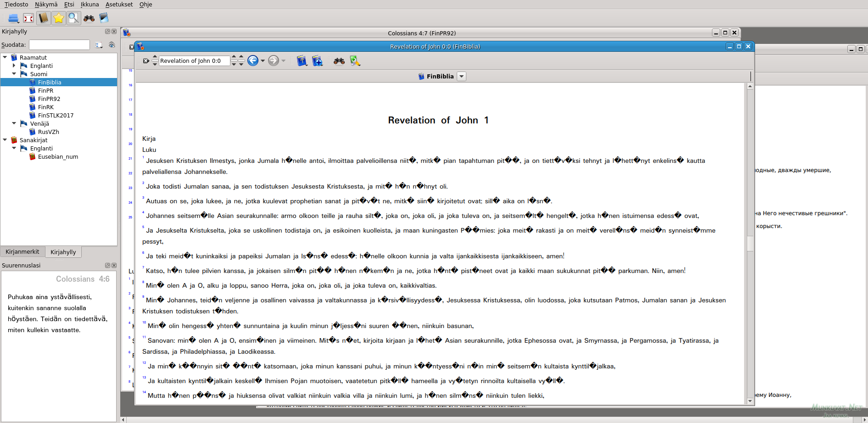Click the bottom horizontal scrollbar of workspace
Screen dimensions: 868x423
coord(494,420)
